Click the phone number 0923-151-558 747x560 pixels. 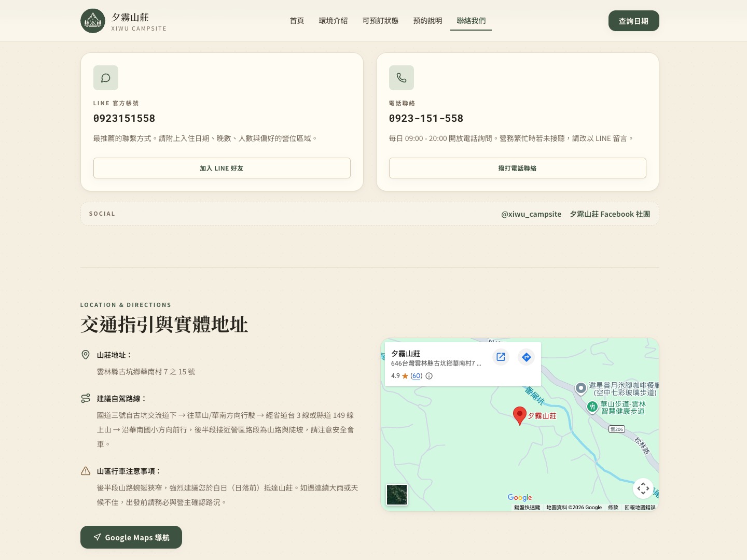426,118
